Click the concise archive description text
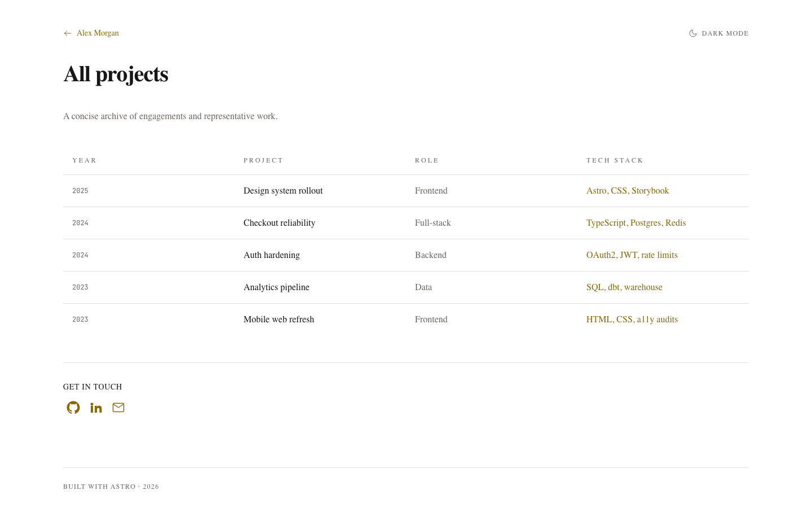This screenshot has width=812, height=508. (170, 116)
